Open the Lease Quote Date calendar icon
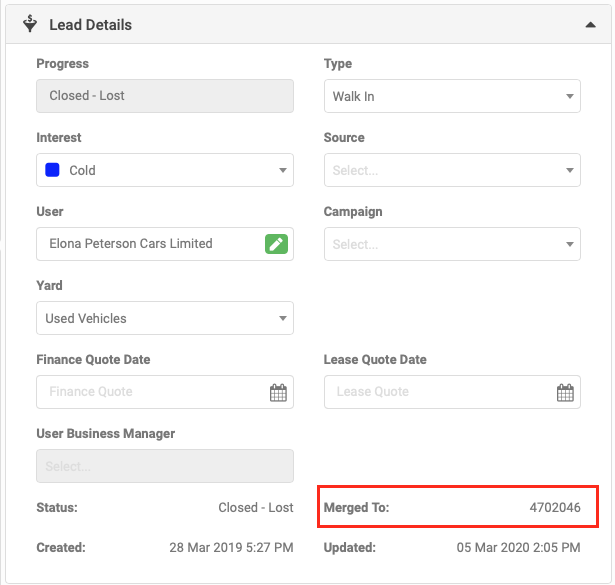Image resolution: width=615 pixels, height=585 pixels. pos(565,392)
